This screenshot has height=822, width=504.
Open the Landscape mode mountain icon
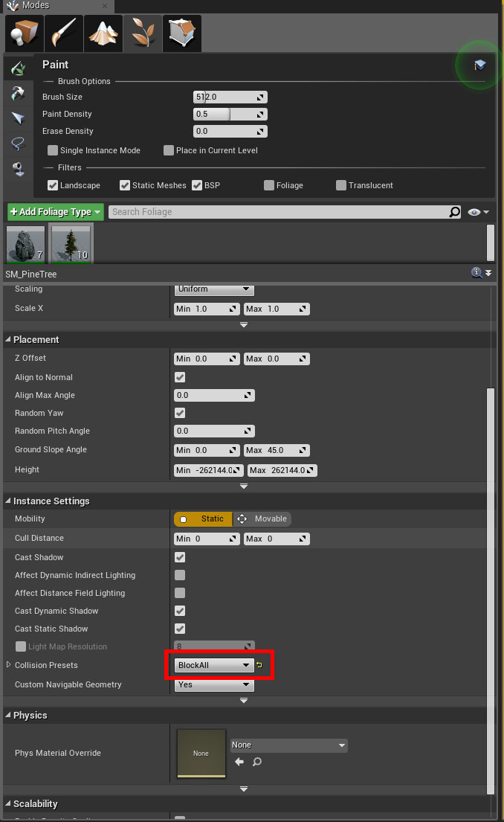[103, 33]
